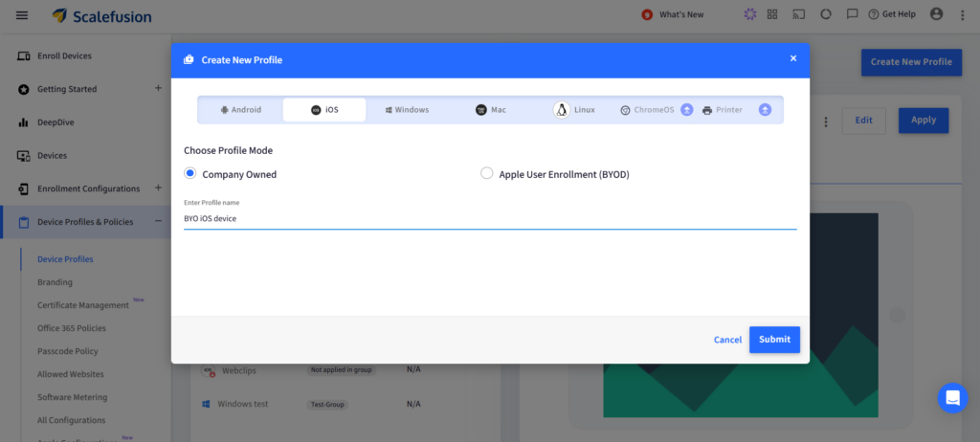Select Apple User Enrollment (BYOD) option

487,173
